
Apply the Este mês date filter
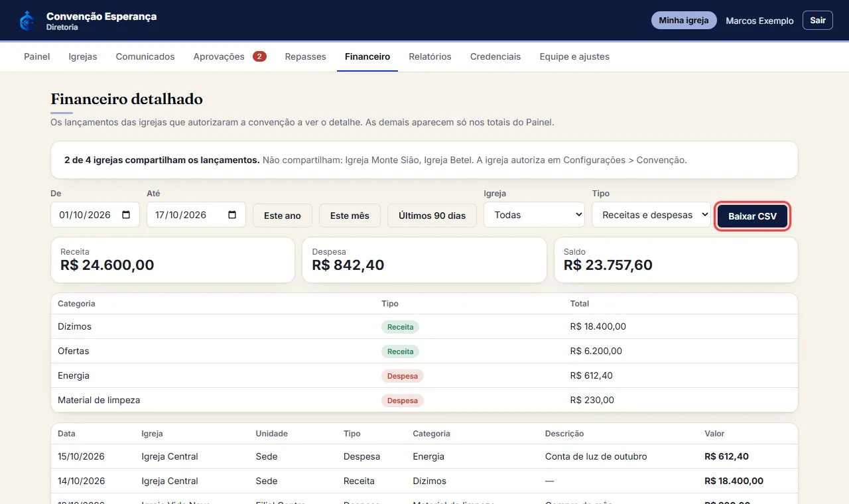(350, 216)
